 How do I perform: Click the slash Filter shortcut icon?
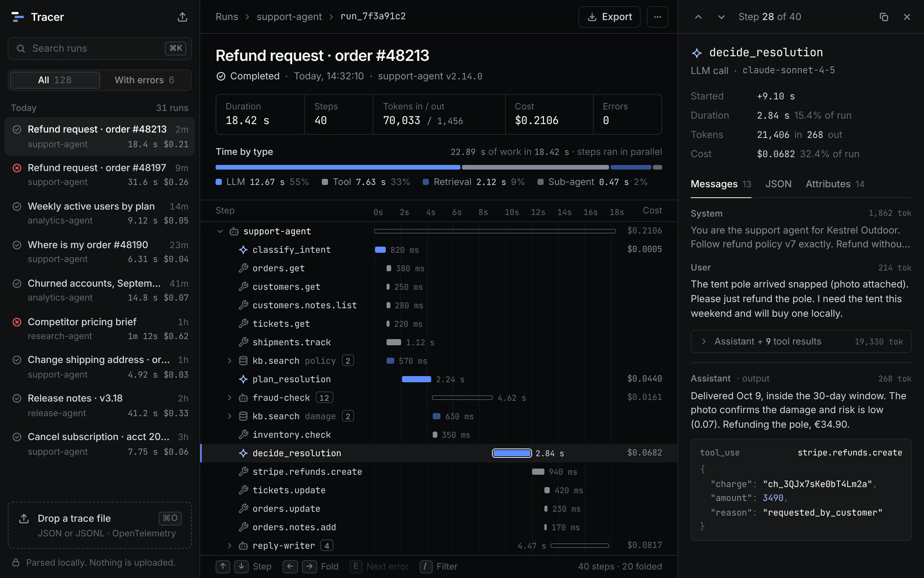[x=425, y=566]
